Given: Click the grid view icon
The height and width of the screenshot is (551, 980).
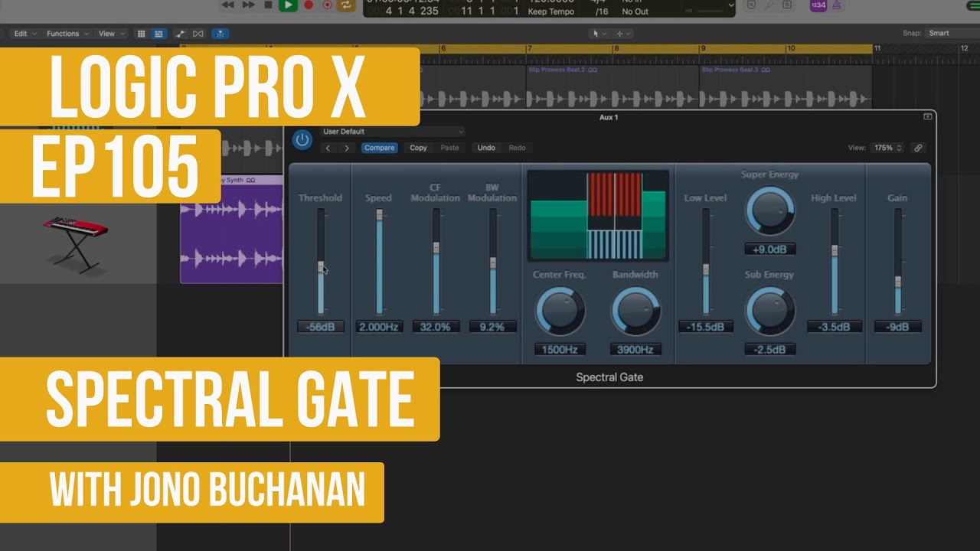Looking at the screenshot, I should point(141,34).
